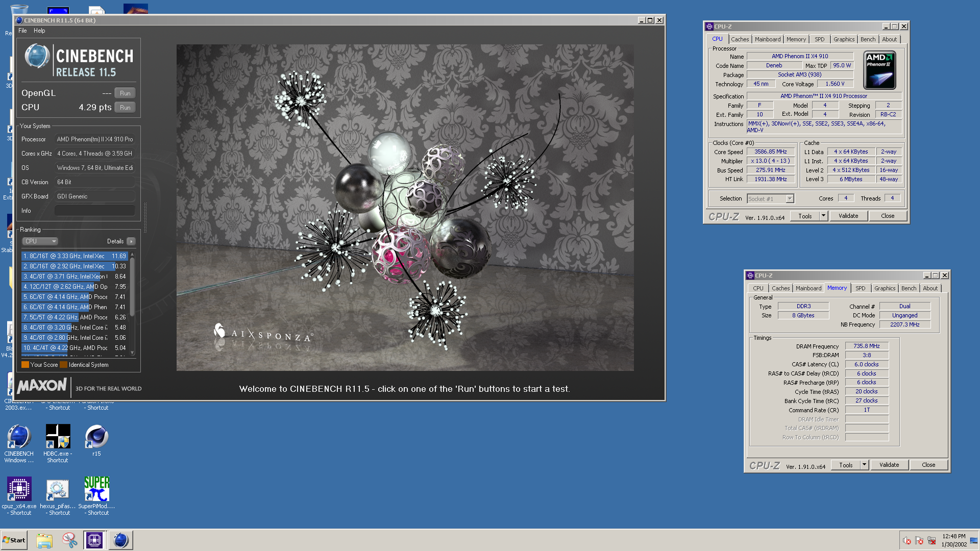This screenshot has height=551, width=980.
Task: Open the Memory tab in the upper CPU-Z window
Action: pyautogui.click(x=796, y=39)
